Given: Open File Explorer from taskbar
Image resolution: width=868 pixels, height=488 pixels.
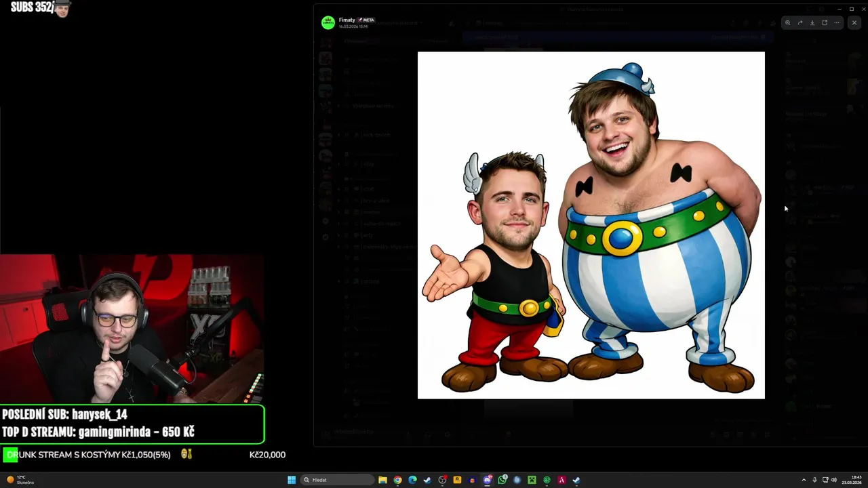Looking at the screenshot, I should 382,480.
